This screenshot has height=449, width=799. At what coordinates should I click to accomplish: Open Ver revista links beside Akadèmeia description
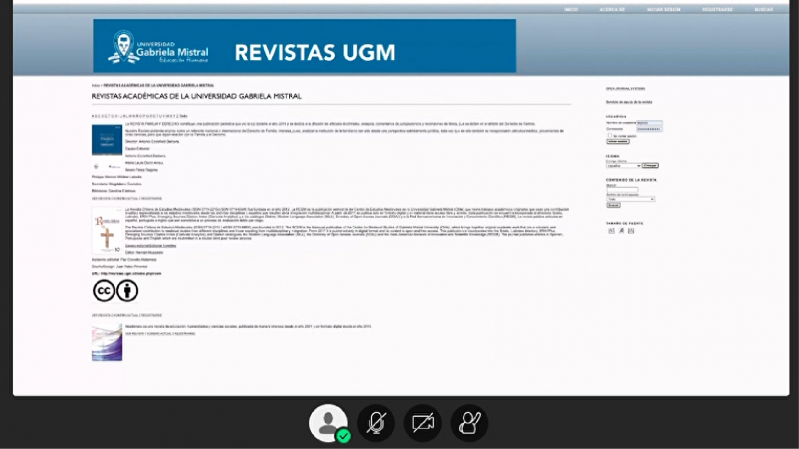pos(160,334)
